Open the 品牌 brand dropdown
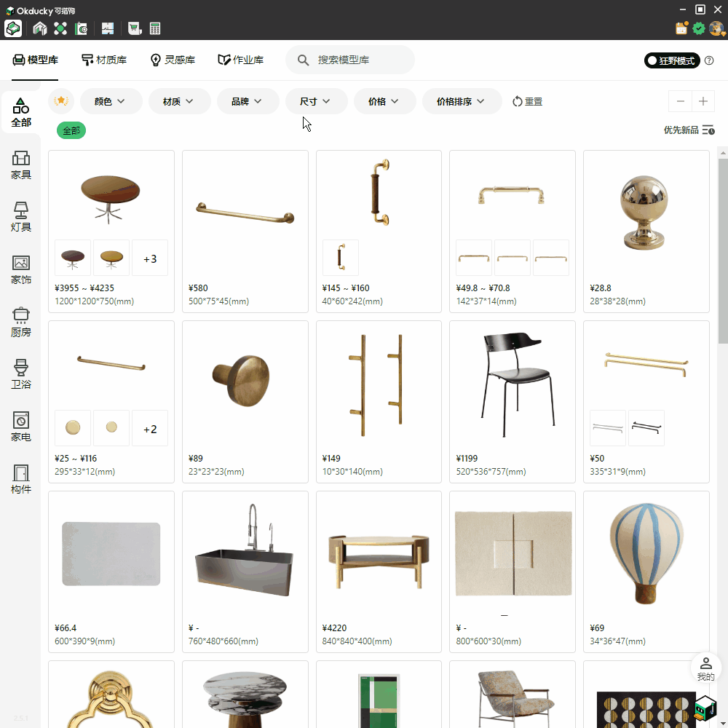This screenshot has height=728, width=728. [248, 101]
